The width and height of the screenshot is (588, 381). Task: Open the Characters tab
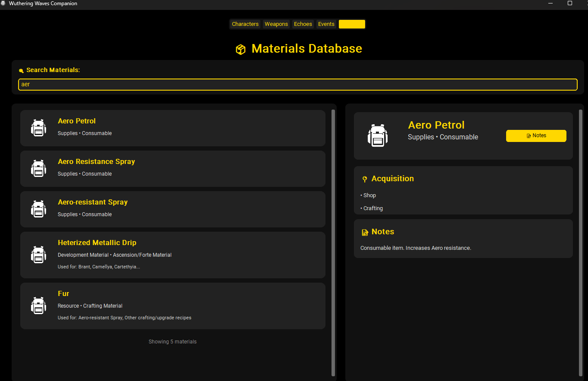tap(245, 24)
